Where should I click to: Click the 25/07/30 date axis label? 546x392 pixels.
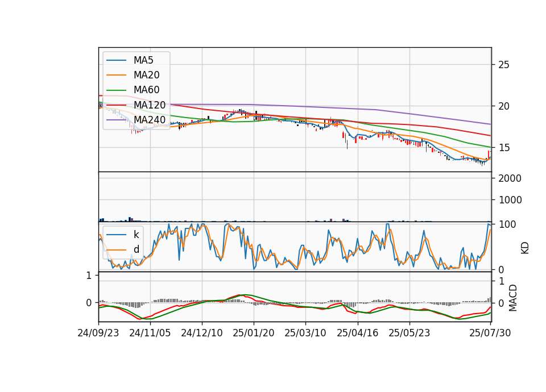tap(490, 333)
